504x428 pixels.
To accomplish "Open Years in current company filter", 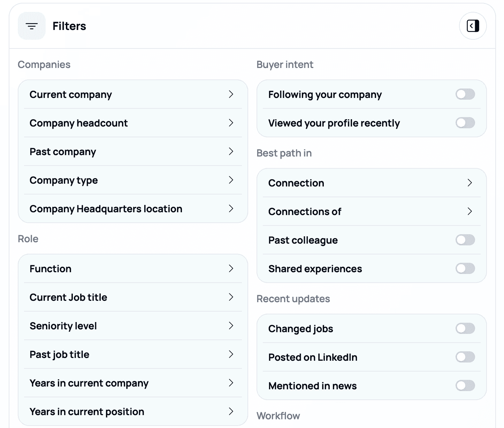I will point(132,383).
